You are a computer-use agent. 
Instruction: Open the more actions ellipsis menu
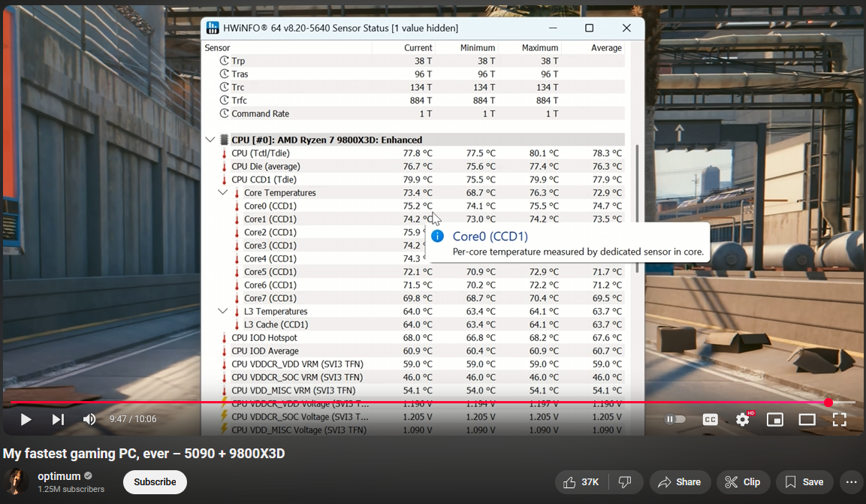pos(851,482)
